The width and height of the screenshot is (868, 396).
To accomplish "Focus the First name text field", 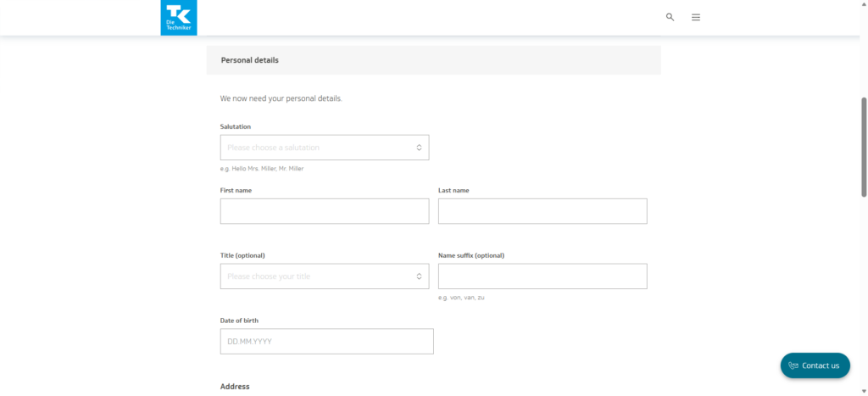I will click(324, 211).
